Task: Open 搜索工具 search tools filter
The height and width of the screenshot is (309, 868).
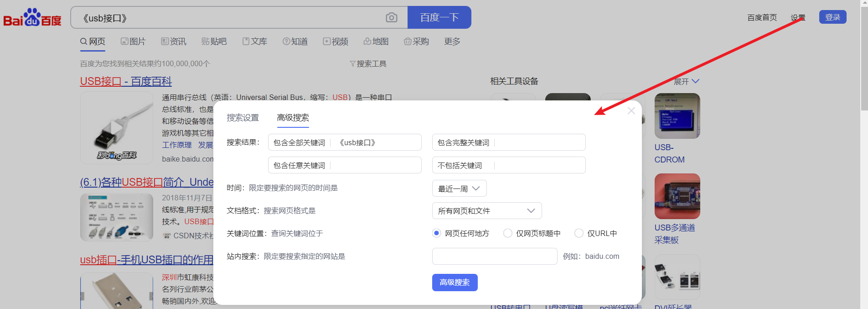Action: 368,64
